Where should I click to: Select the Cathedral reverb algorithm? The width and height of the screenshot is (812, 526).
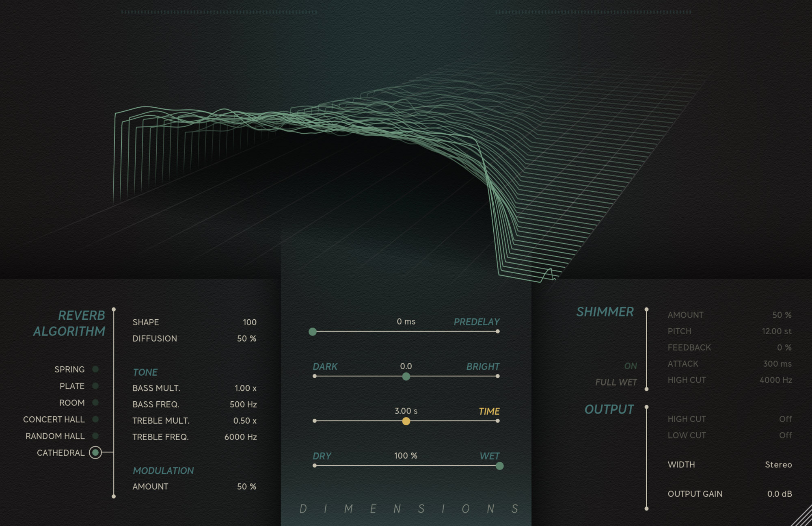(x=95, y=452)
